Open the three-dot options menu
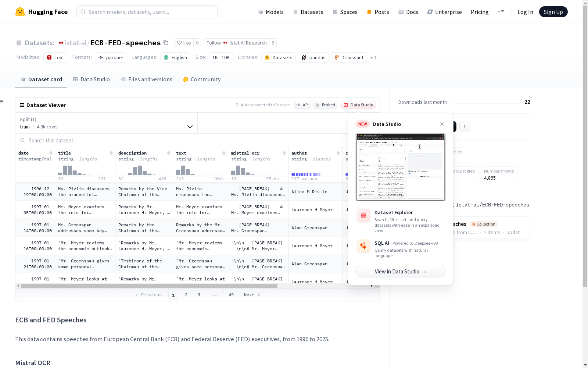This screenshot has width=588, height=368. [465, 127]
